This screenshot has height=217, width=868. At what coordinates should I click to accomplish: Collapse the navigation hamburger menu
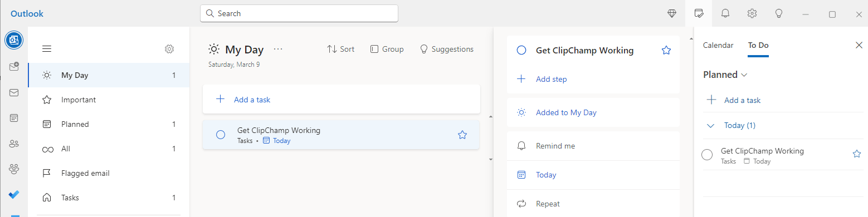click(x=47, y=49)
